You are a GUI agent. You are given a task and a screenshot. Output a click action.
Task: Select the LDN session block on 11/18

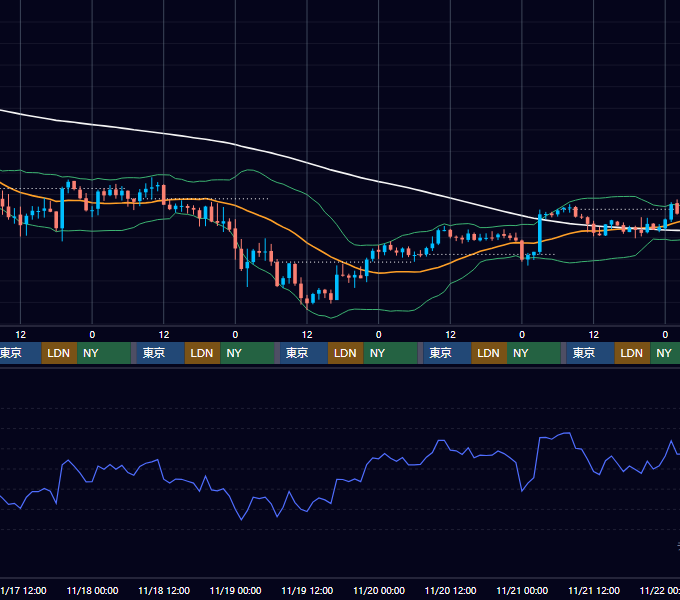tap(203, 353)
